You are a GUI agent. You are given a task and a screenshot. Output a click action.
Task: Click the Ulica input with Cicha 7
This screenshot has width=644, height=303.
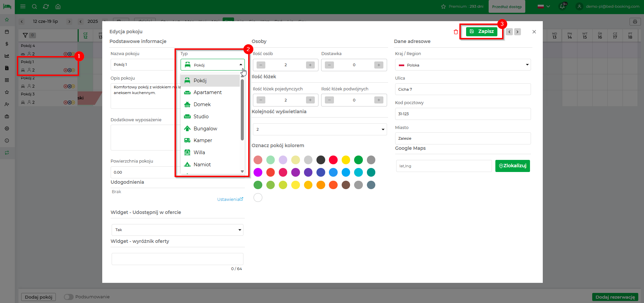pyautogui.click(x=463, y=89)
